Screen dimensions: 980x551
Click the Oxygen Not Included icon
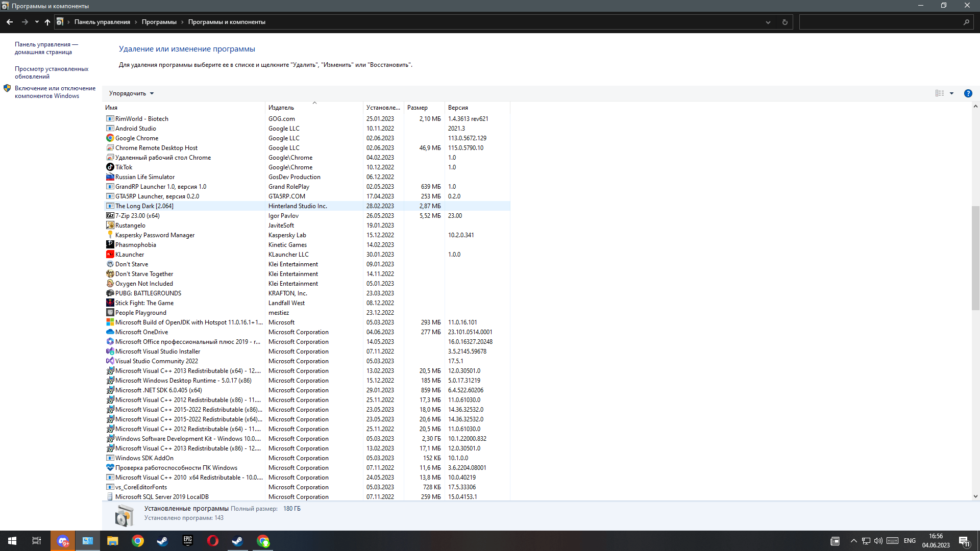tap(110, 283)
